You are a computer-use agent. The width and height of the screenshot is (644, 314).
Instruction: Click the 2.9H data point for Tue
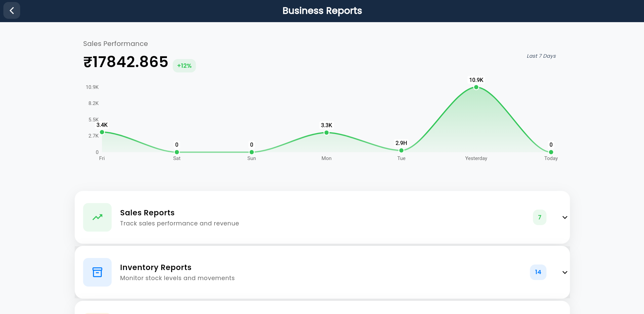click(x=401, y=151)
